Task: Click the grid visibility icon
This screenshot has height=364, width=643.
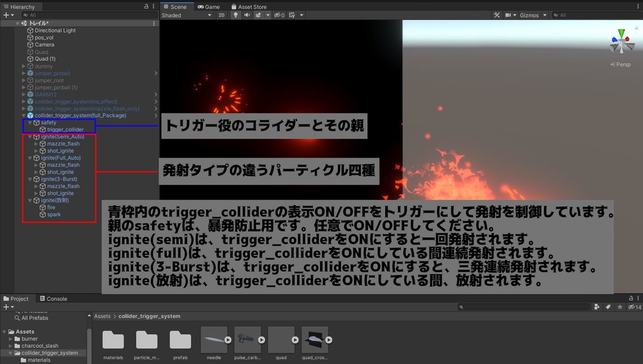Action: click(x=293, y=15)
